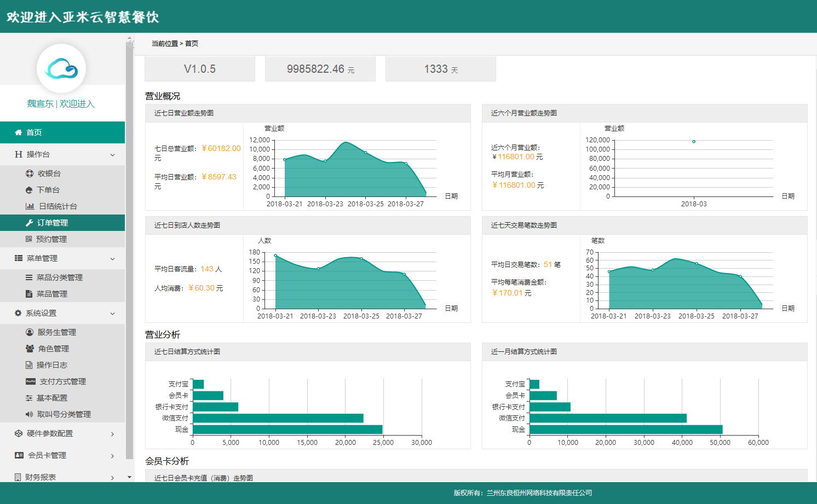Click the 角色管理 users icon

[x=30, y=349]
